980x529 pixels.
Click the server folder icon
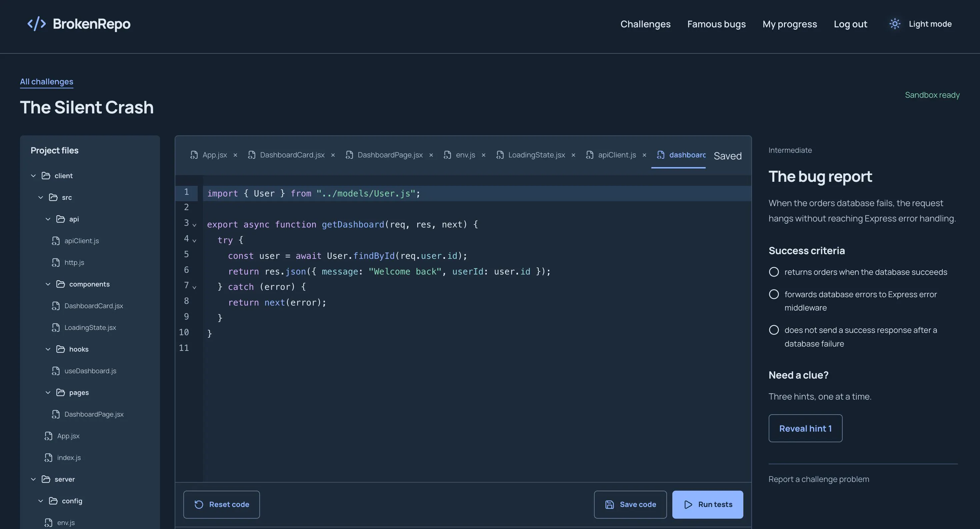pos(46,479)
